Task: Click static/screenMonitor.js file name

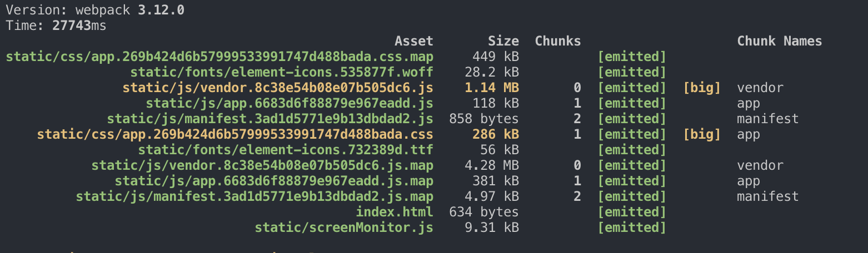Action: (x=344, y=227)
